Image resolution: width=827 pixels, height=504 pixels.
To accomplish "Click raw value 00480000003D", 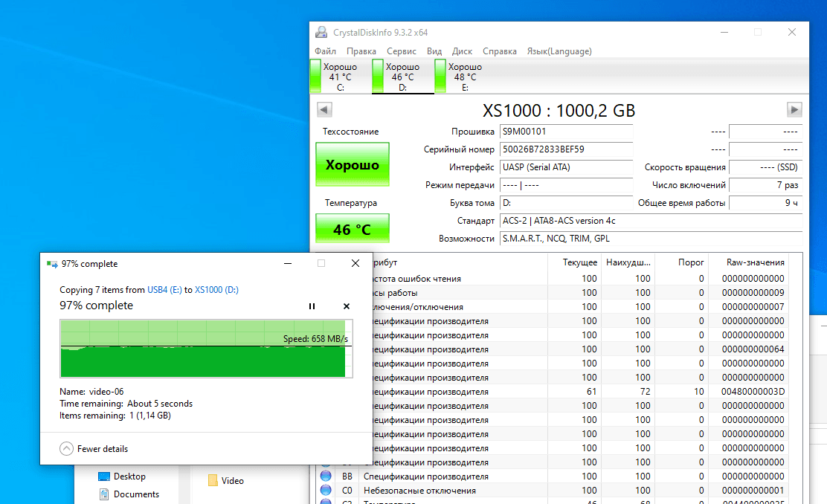I will 753,392.
